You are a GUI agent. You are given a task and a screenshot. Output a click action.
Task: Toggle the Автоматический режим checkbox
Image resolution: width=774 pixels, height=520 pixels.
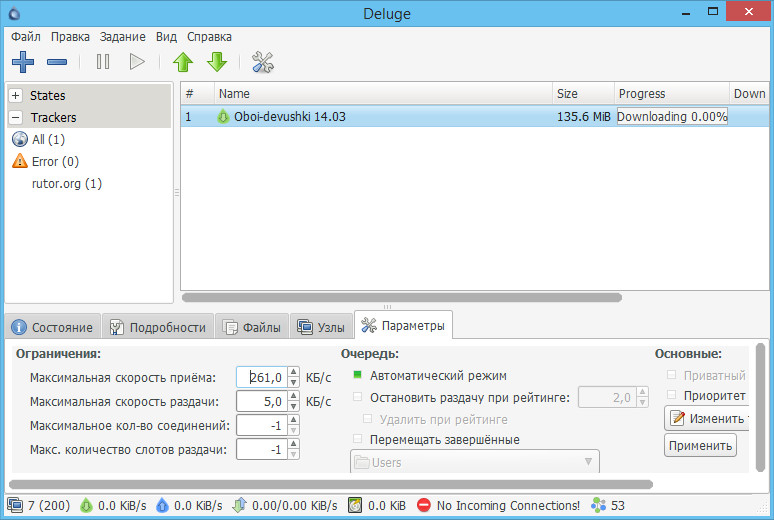click(357, 376)
